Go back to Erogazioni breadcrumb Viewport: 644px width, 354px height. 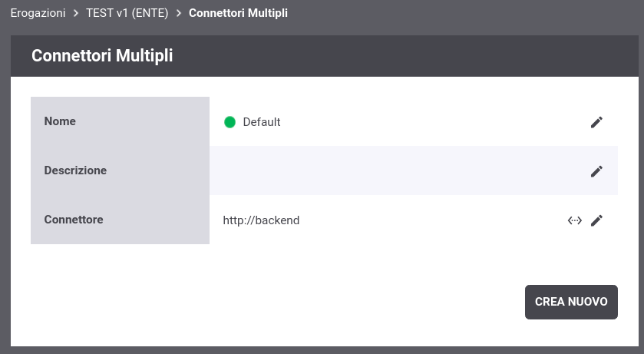click(38, 13)
